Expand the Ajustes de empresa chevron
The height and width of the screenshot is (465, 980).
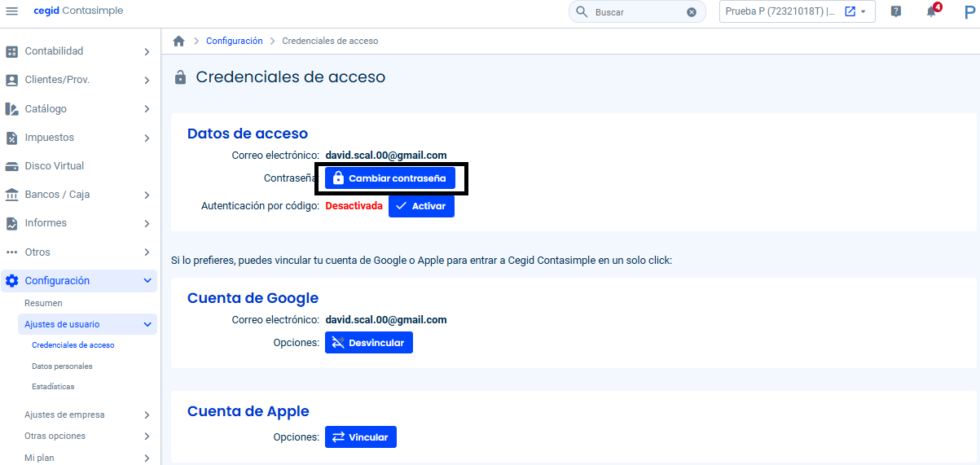(147, 415)
